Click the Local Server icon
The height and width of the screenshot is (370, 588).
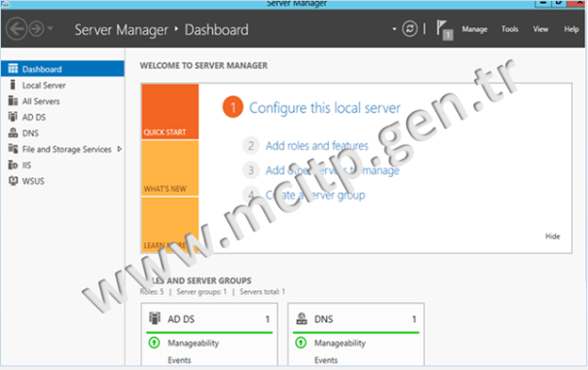[x=13, y=85]
